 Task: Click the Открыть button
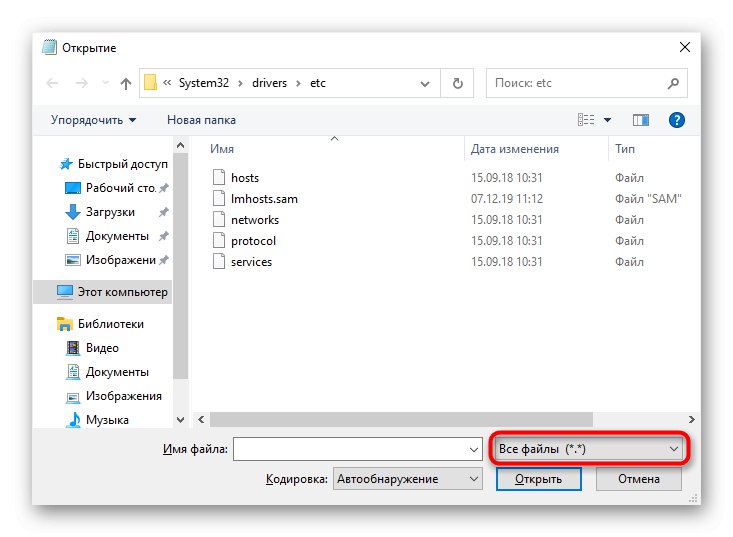click(x=539, y=479)
